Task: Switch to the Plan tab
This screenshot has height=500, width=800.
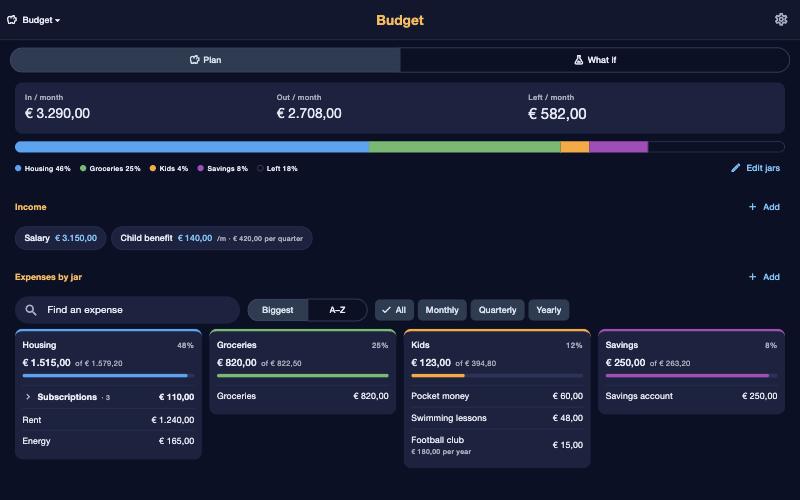Action: (x=205, y=60)
